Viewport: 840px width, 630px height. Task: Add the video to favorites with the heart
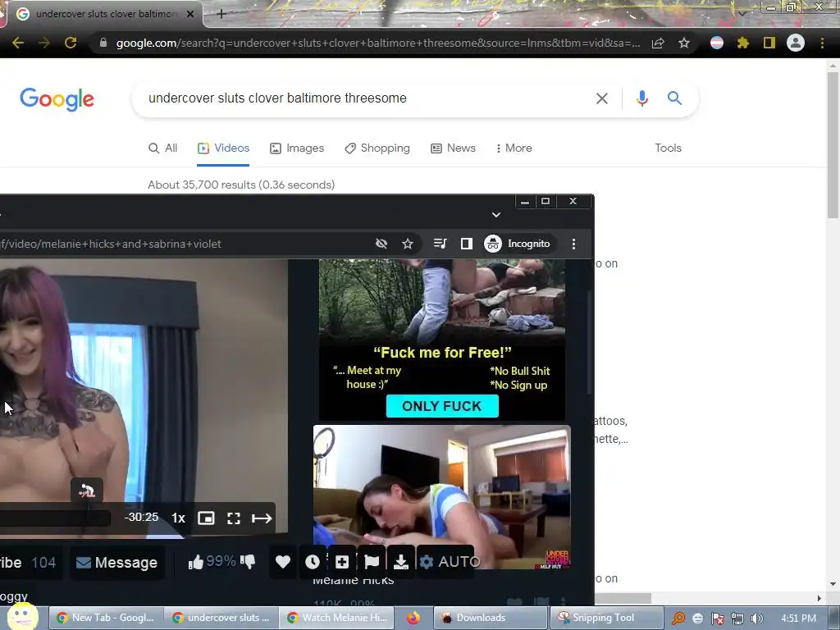pos(283,562)
